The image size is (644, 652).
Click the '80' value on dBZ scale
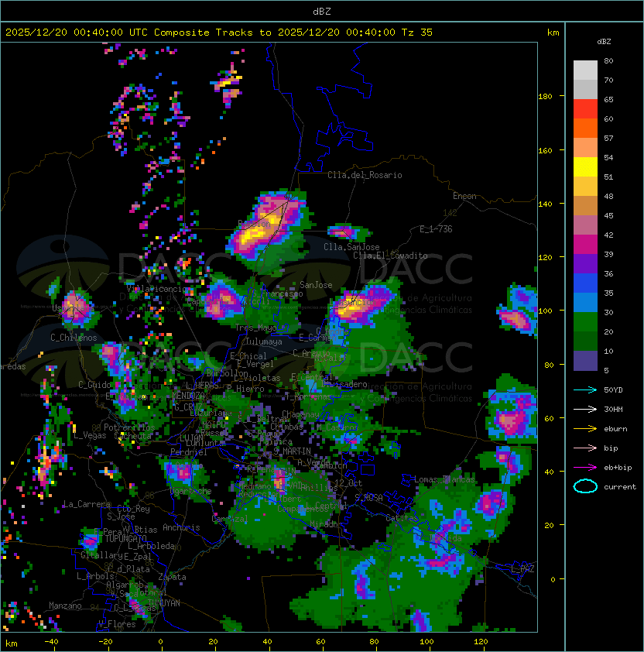pyautogui.click(x=608, y=60)
